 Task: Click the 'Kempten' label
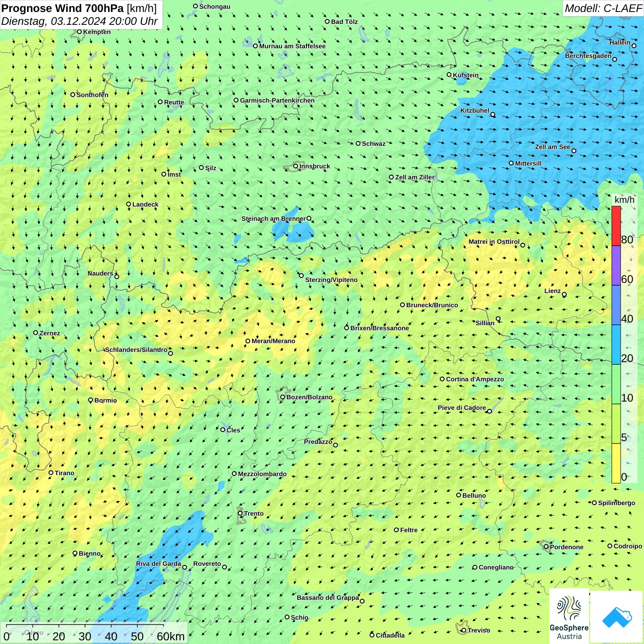(97, 32)
